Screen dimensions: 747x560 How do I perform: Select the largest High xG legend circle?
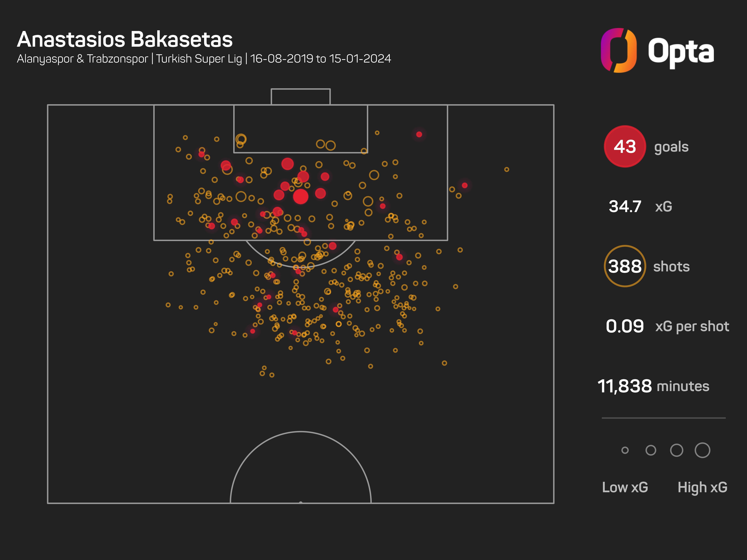702,450
